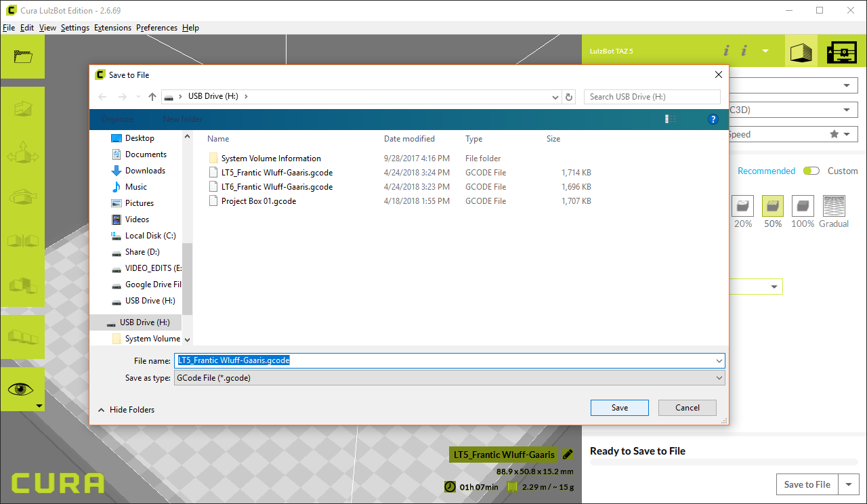Image resolution: width=867 pixels, height=504 pixels.
Task: Collapse folders with Hide Folders
Action: pyautogui.click(x=126, y=410)
